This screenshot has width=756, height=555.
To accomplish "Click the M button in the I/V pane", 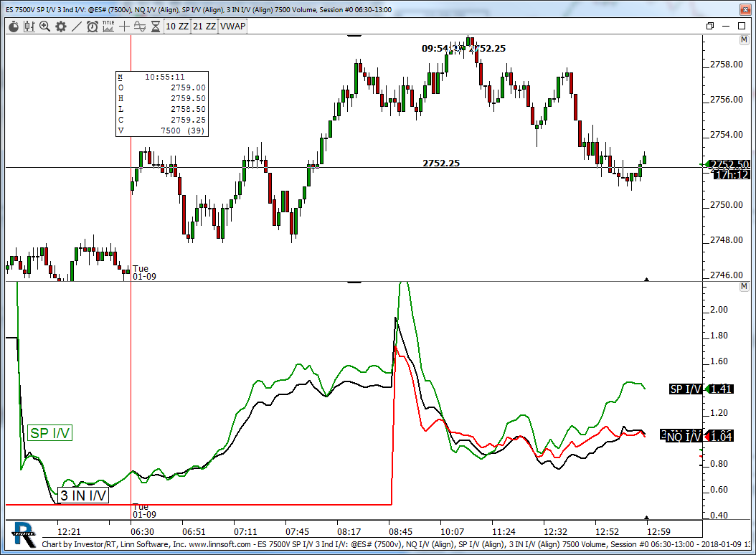I will tap(744, 287).
